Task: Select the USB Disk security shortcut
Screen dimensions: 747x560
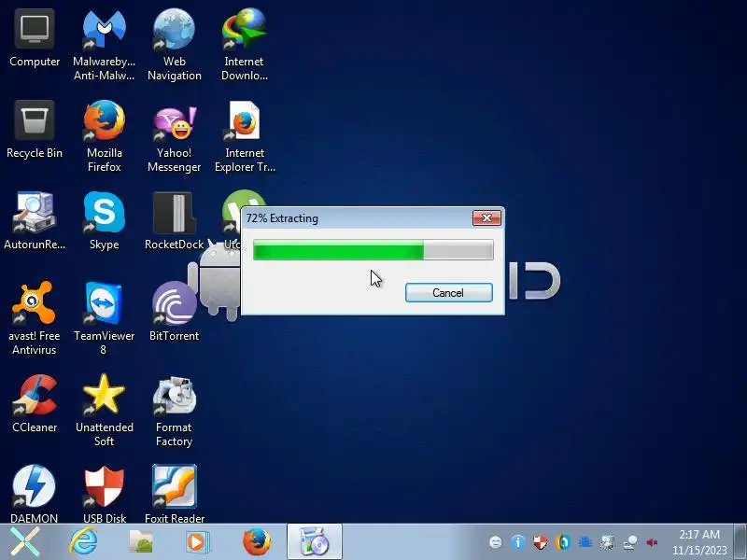Action: (x=105, y=494)
